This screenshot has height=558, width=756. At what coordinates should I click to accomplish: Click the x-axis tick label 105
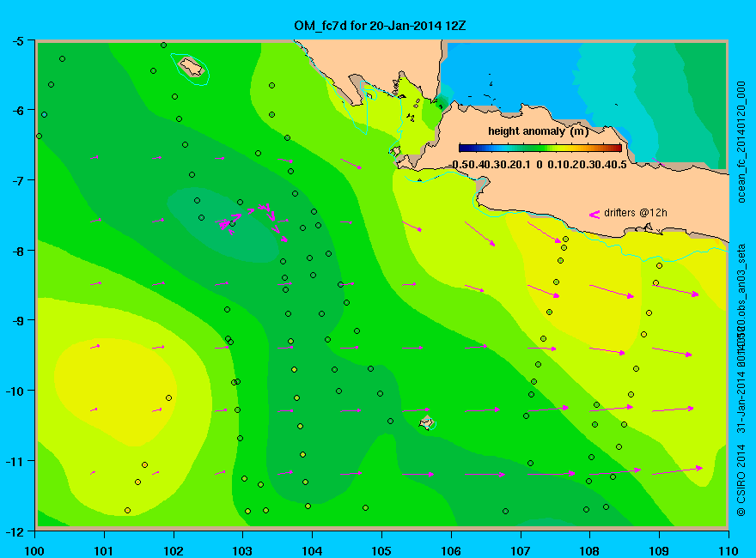click(381, 551)
